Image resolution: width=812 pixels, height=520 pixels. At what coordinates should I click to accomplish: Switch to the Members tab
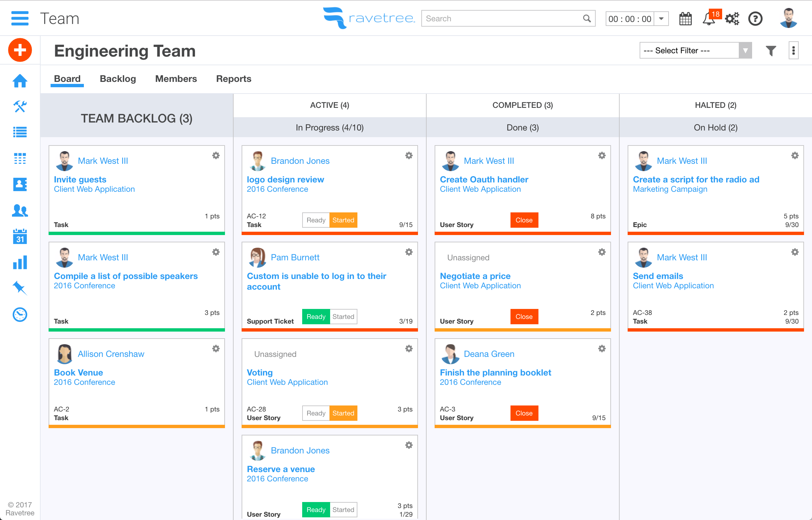pos(176,79)
